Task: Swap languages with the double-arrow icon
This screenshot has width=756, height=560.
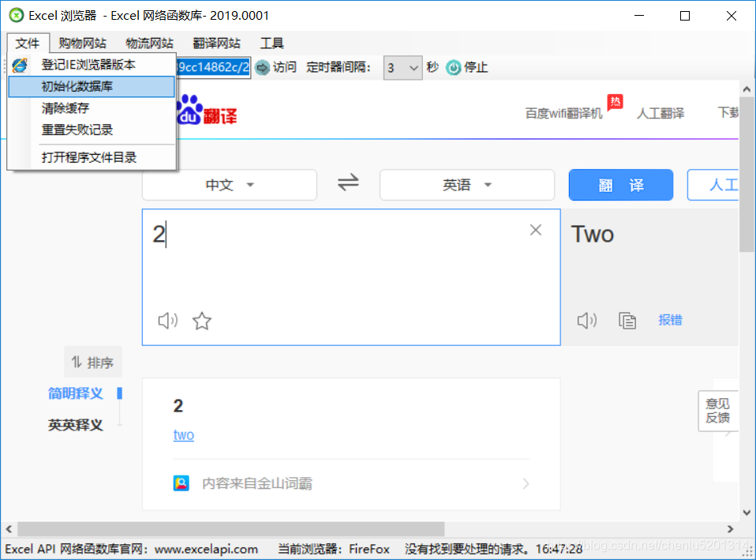Action: coord(348,182)
